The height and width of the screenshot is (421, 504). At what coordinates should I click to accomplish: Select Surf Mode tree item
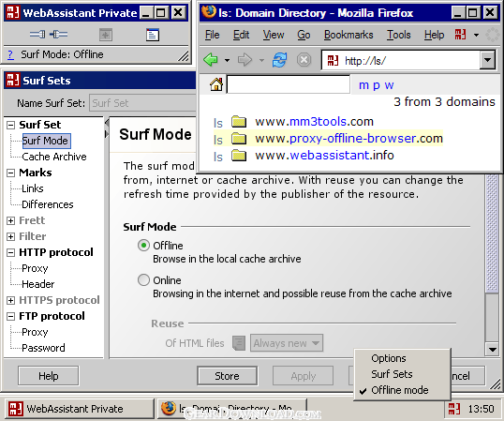(x=46, y=141)
